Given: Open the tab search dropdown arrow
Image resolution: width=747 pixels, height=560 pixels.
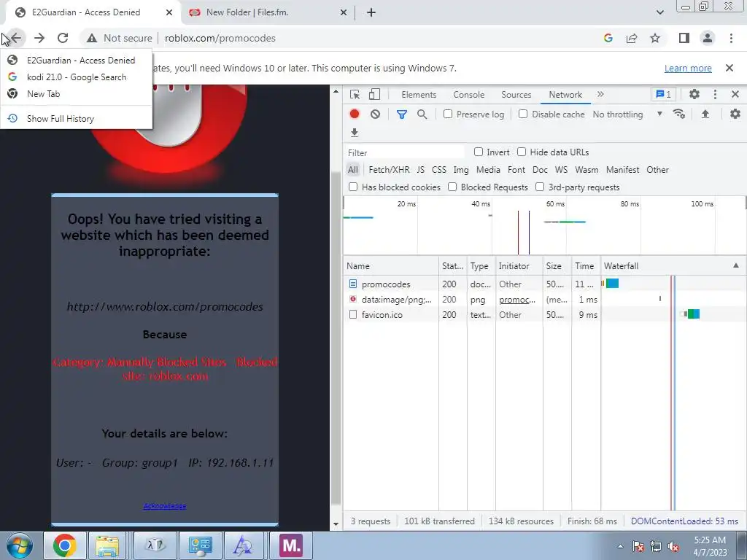Looking at the screenshot, I should tap(659, 12).
